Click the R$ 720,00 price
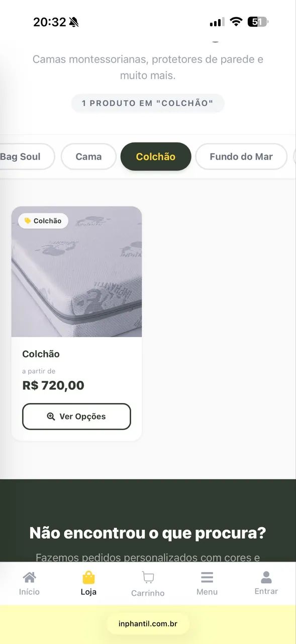296x644 pixels. (x=53, y=386)
